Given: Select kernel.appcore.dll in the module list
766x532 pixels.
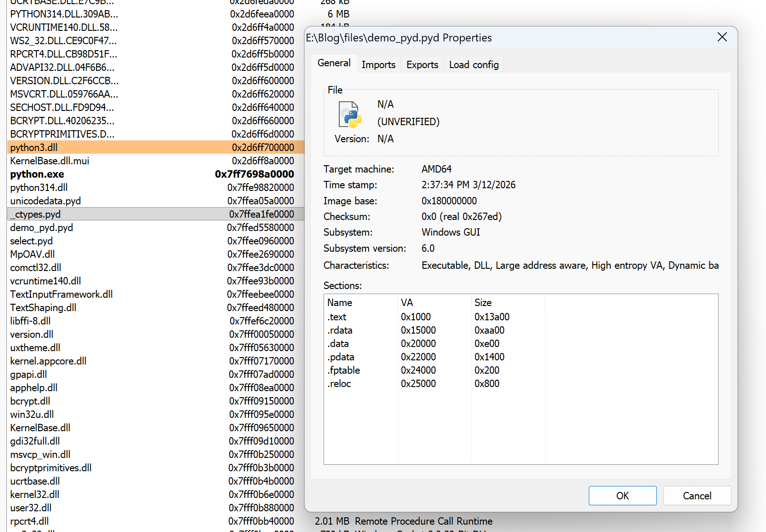Looking at the screenshot, I should click(x=156, y=361).
